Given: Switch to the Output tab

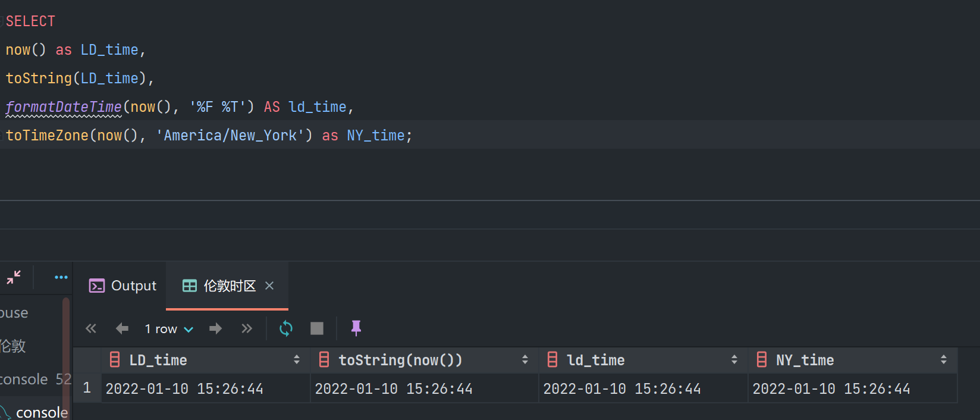Looking at the screenshot, I should pos(122,286).
